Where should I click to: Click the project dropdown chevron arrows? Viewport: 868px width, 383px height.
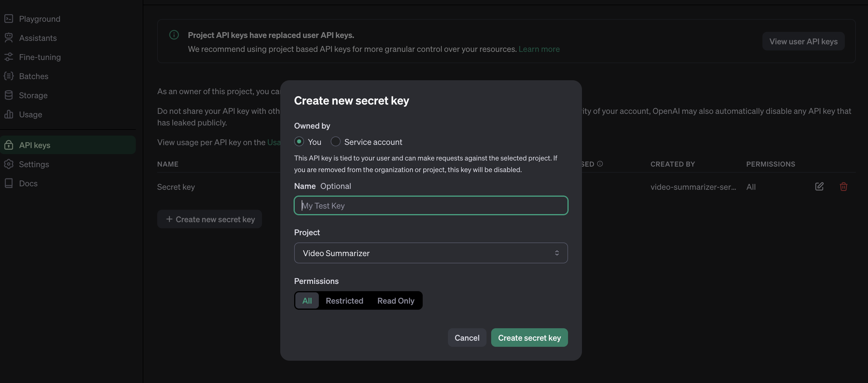click(557, 253)
